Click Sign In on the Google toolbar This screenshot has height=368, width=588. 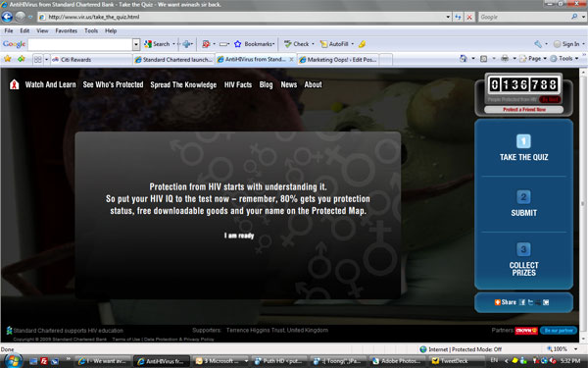coord(566,44)
